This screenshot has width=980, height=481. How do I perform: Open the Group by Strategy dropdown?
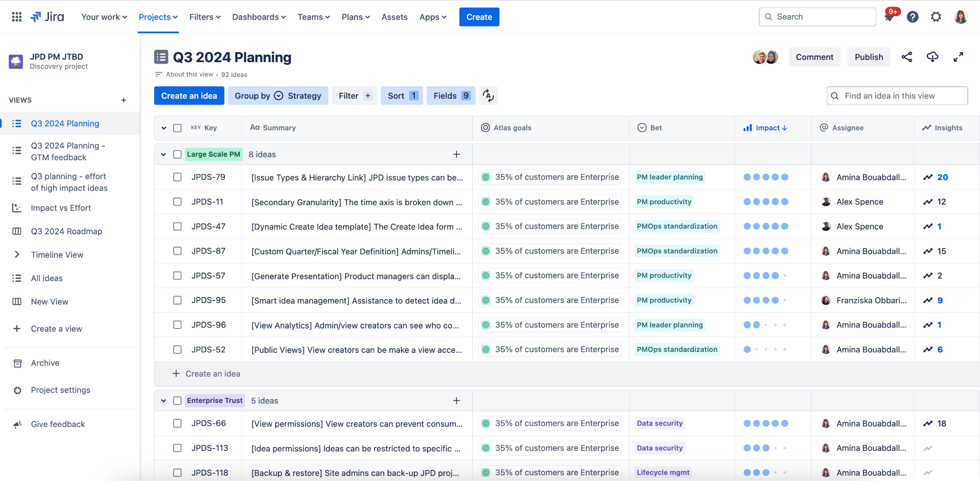point(278,96)
